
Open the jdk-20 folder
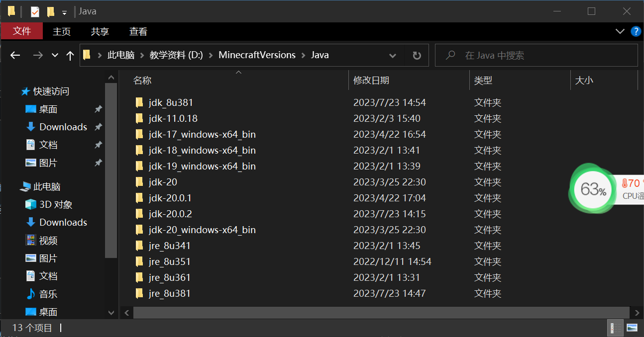coord(163,182)
